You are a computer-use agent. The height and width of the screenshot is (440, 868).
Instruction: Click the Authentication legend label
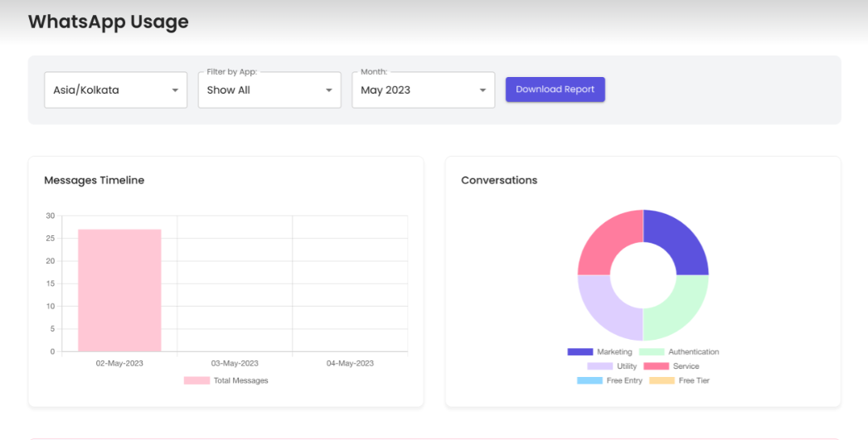click(694, 352)
